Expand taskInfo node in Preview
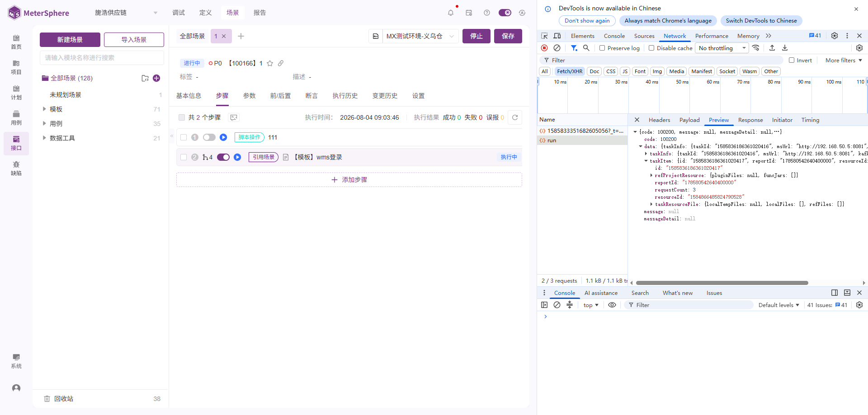The height and width of the screenshot is (415, 868). tap(646, 154)
